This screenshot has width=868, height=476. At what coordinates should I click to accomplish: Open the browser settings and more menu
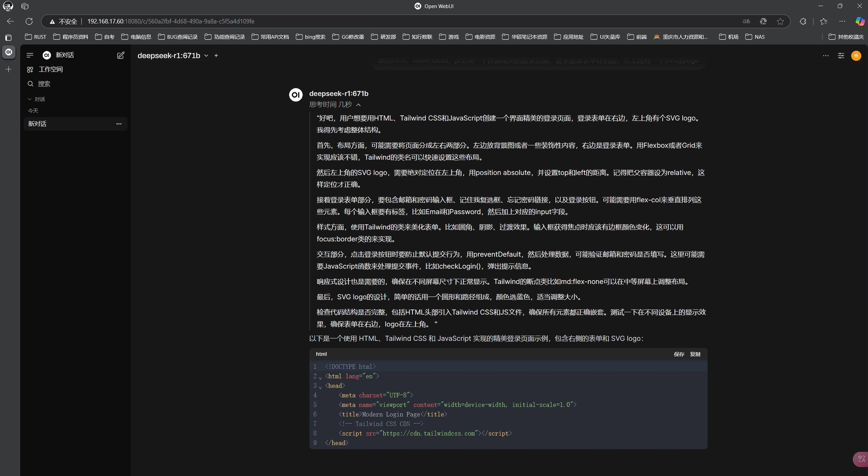point(842,21)
